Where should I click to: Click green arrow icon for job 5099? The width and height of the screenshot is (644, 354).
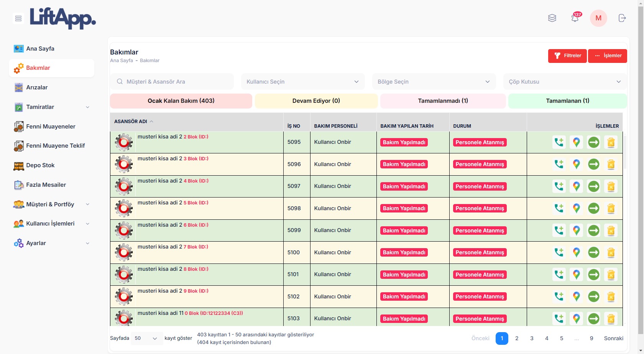pos(593,231)
